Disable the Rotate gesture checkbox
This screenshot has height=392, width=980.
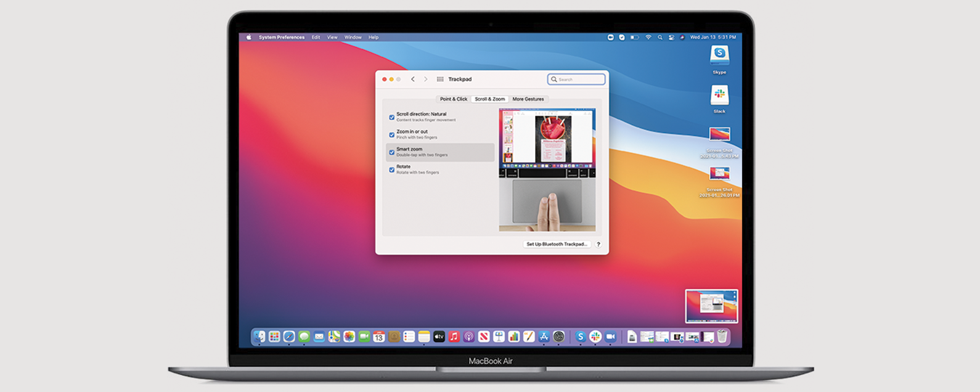391,169
